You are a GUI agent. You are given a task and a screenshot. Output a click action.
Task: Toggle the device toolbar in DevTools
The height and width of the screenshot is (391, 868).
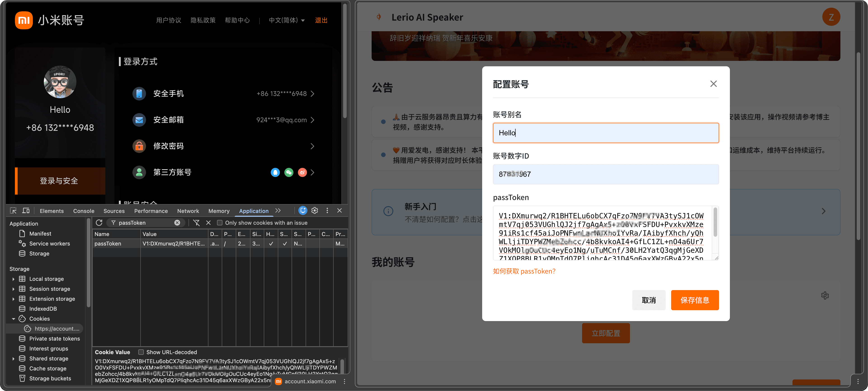pyautogui.click(x=26, y=210)
